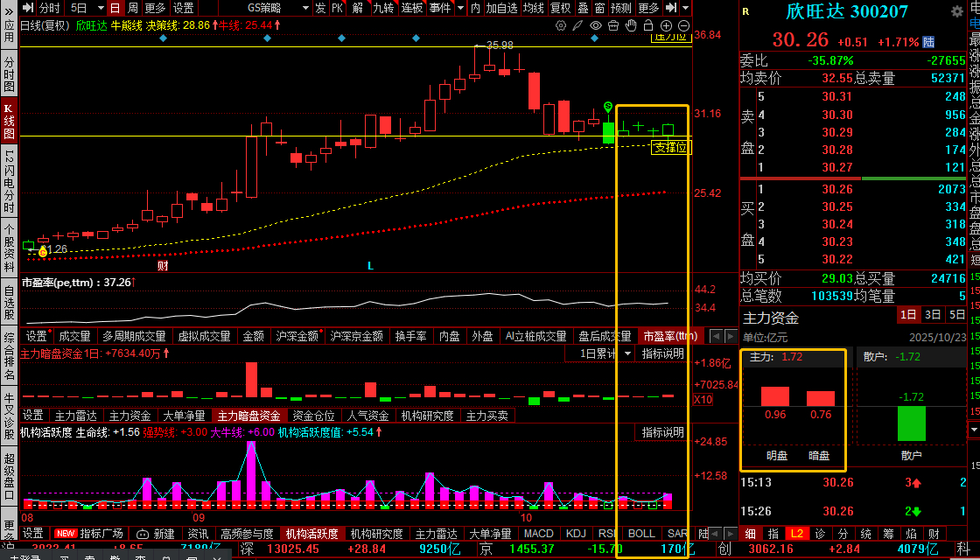Switch to MACD indicator tab

click(x=538, y=534)
